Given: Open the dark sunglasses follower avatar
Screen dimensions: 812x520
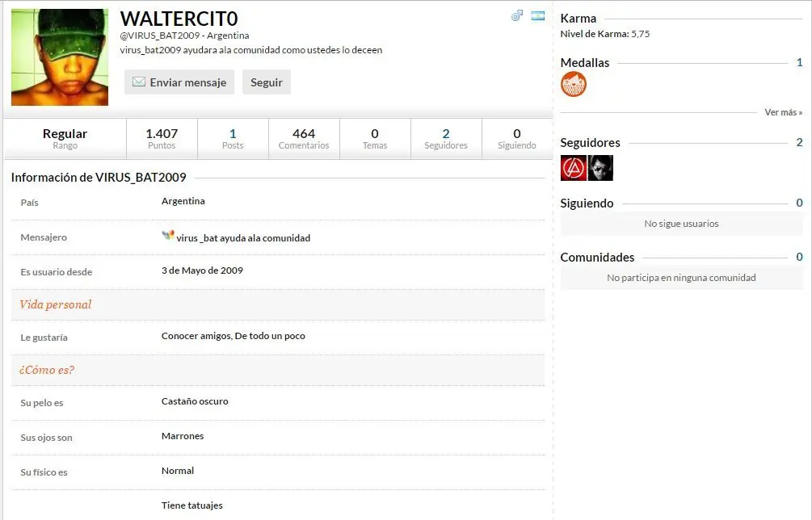Looking at the screenshot, I should pos(600,168).
